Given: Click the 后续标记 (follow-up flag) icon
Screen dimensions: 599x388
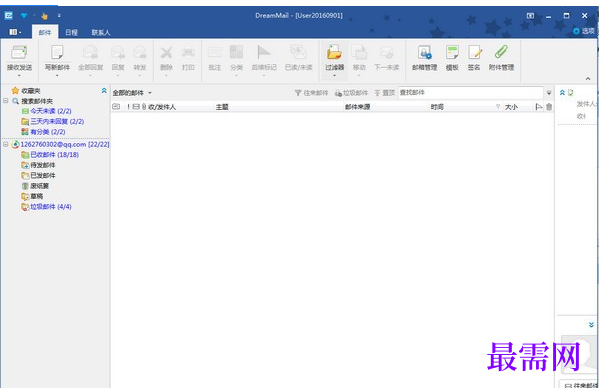Looking at the screenshot, I should coord(264,52).
